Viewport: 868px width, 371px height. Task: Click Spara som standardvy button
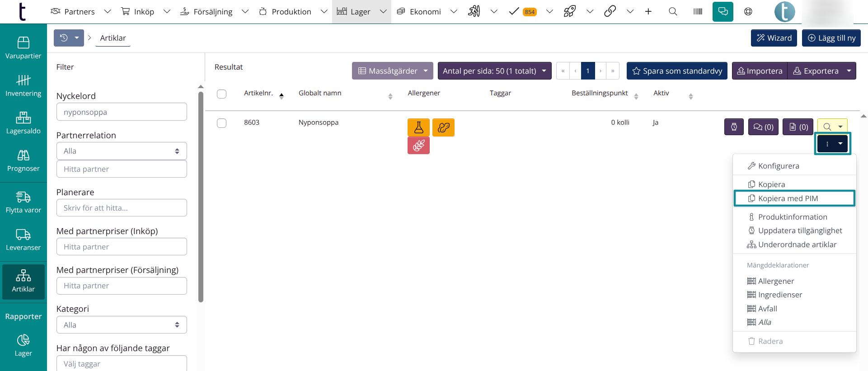(x=677, y=71)
